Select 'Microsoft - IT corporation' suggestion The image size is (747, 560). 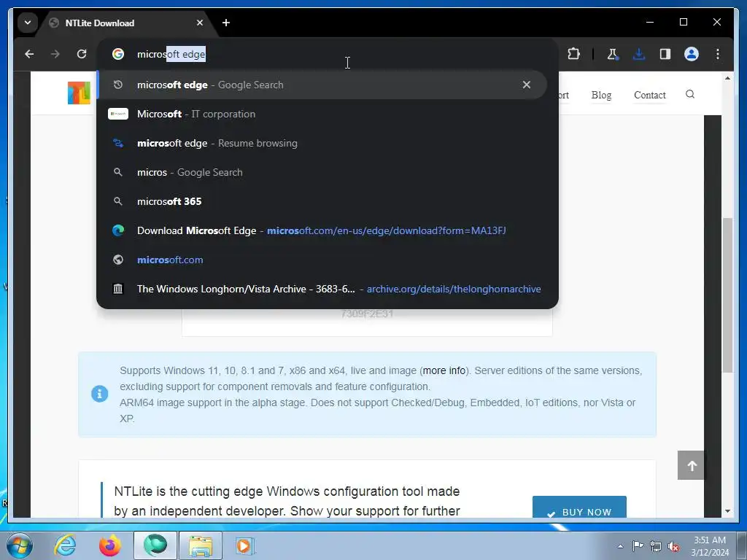[x=322, y=114]
